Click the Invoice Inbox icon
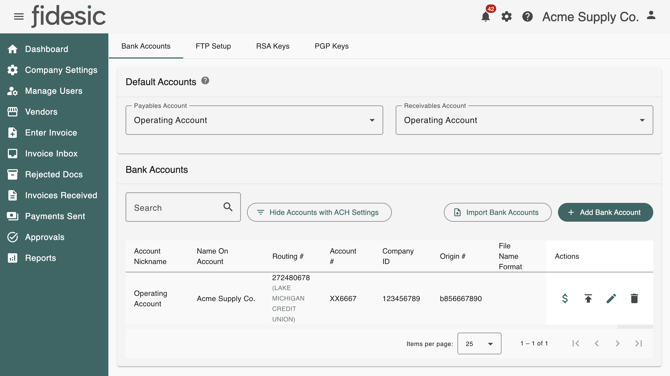 coord(12,153)
